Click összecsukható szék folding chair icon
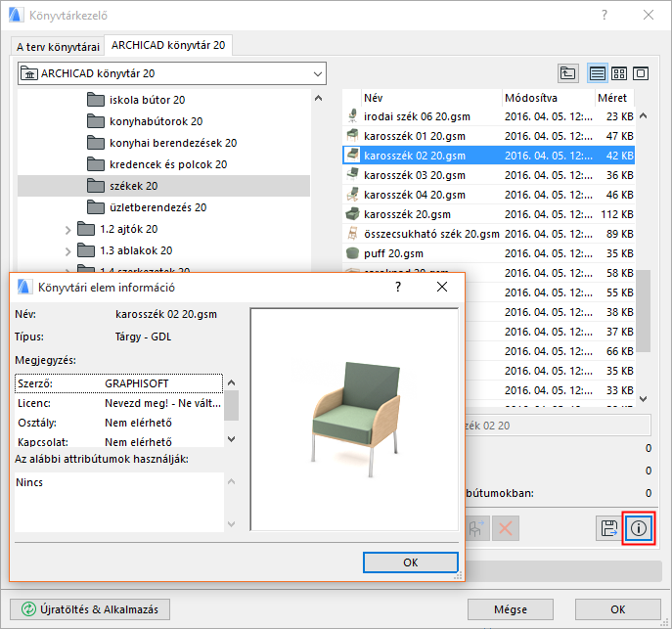 (x=352, y=234)
